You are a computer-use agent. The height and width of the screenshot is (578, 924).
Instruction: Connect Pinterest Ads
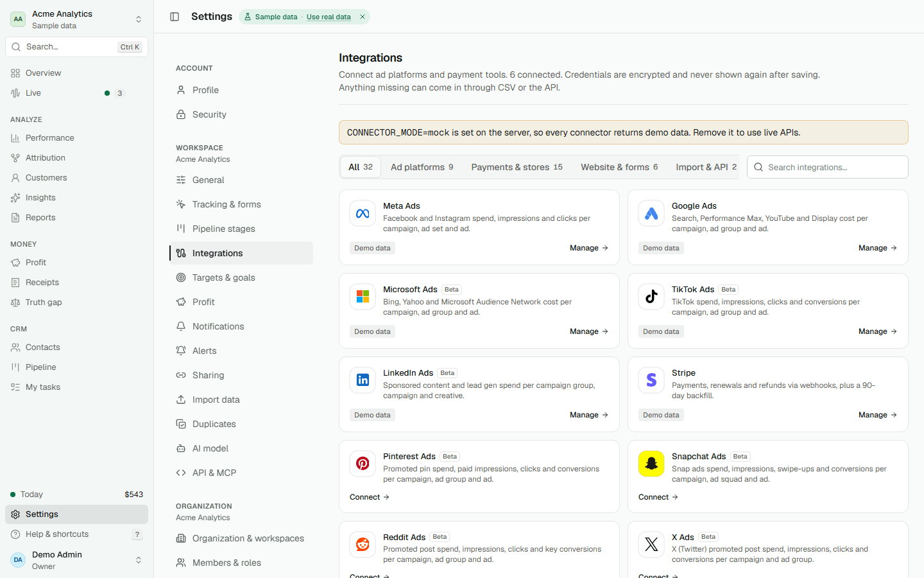pyautogui.click(x=370, y=497)
